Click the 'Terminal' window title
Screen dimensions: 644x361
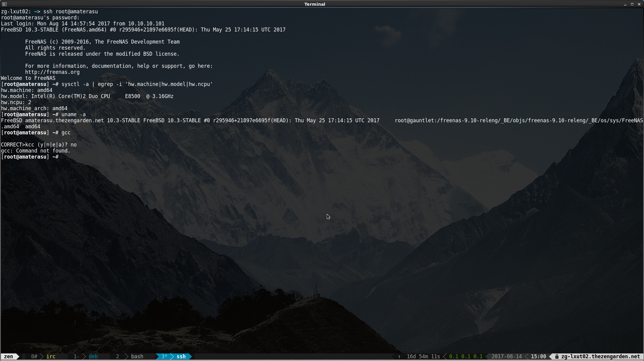315,4
